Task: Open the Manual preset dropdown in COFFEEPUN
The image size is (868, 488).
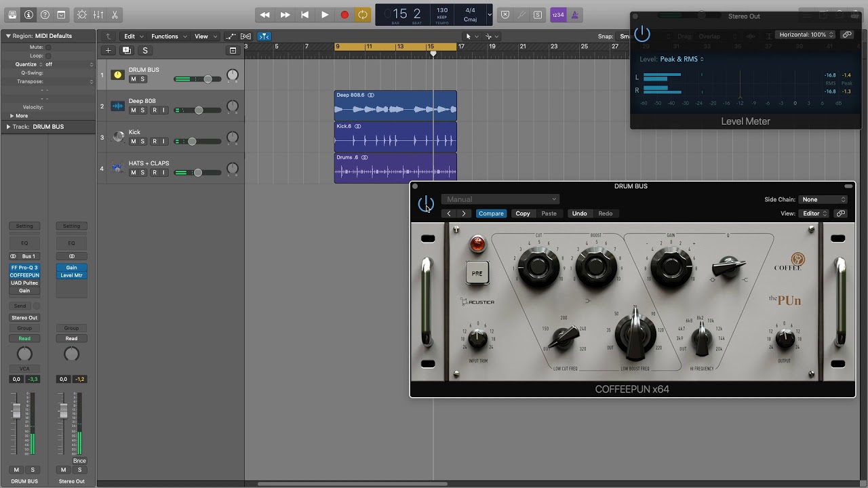Action: [500, 199]
